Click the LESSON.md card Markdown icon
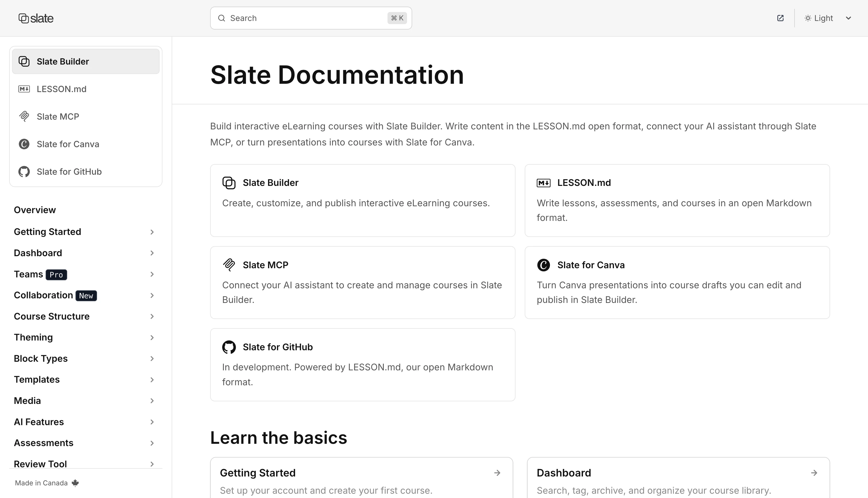 click(x=544, y=183)
